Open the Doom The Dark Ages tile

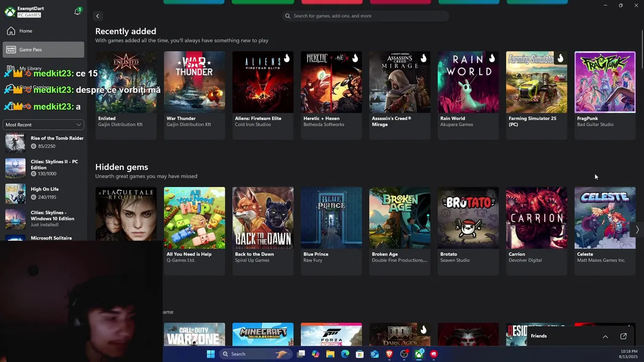click(399, 334)
